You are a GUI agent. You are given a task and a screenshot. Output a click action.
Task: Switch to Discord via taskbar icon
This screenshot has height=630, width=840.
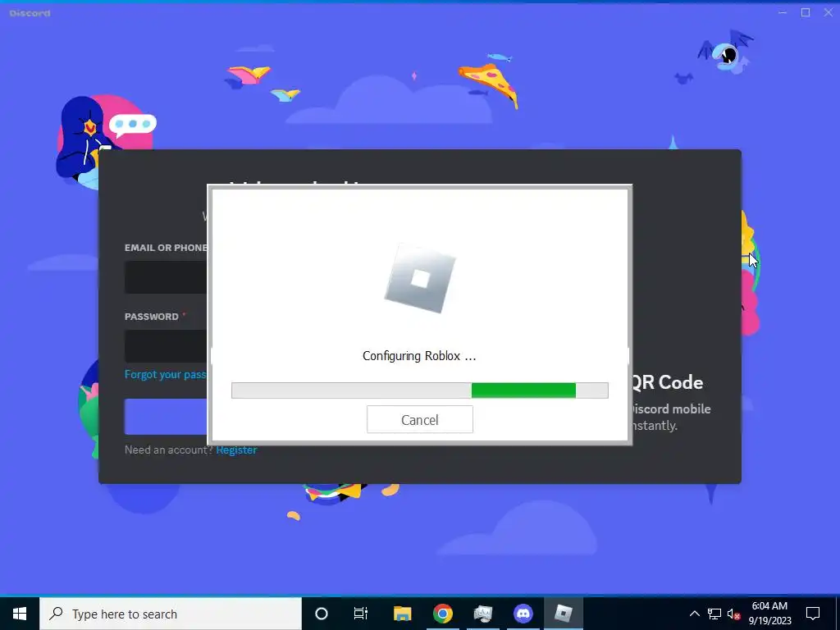(x=523, y=614)
